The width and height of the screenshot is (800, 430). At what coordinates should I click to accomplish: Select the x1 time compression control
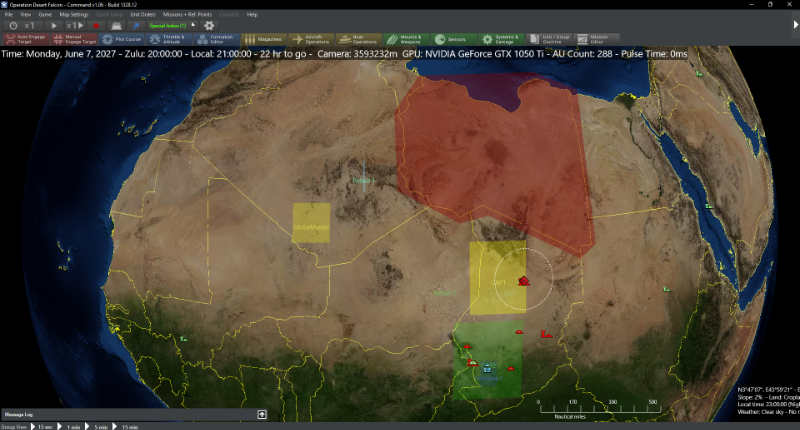coord(30,26)
